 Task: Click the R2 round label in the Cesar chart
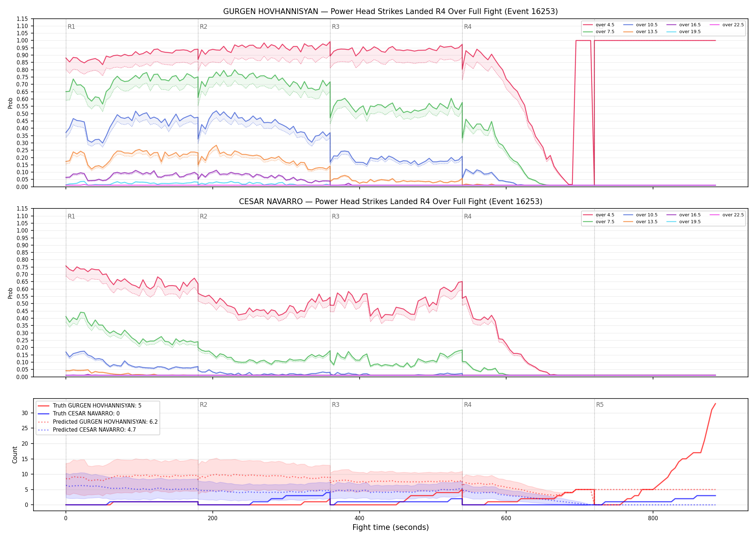203,216
